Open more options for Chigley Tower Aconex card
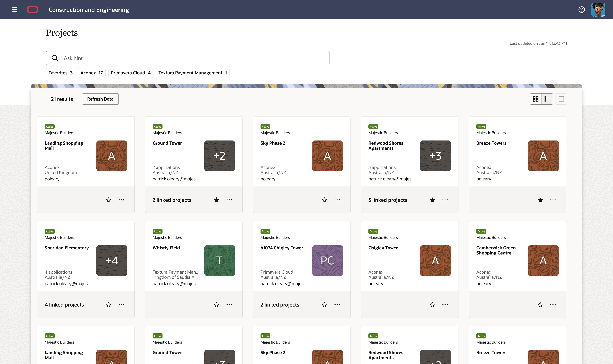 pos(445,305)
